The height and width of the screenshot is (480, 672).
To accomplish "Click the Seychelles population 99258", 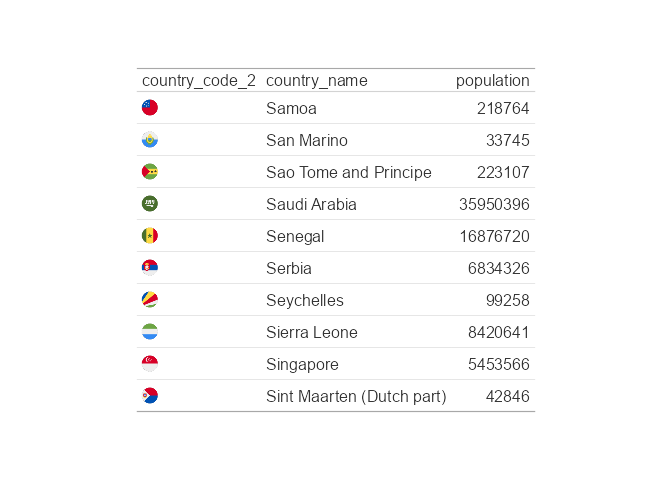I will pyautogui.click(x=508, y=300).
